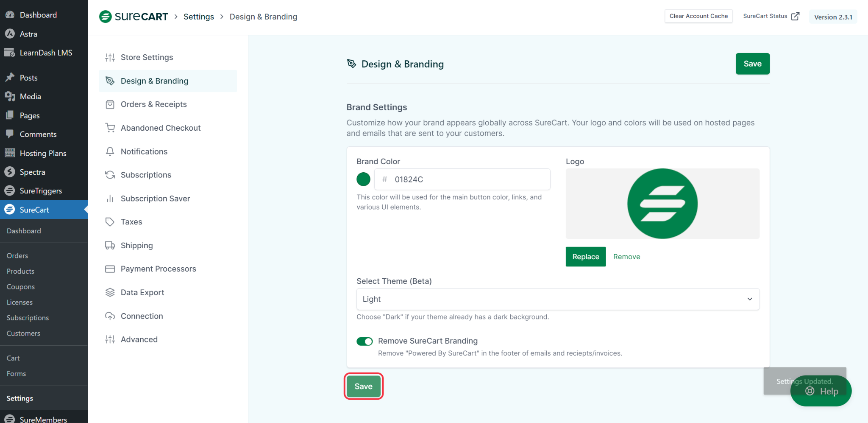868x423 pixels.
Task: Click the Taxes tag icon
Action: (110, 222)
